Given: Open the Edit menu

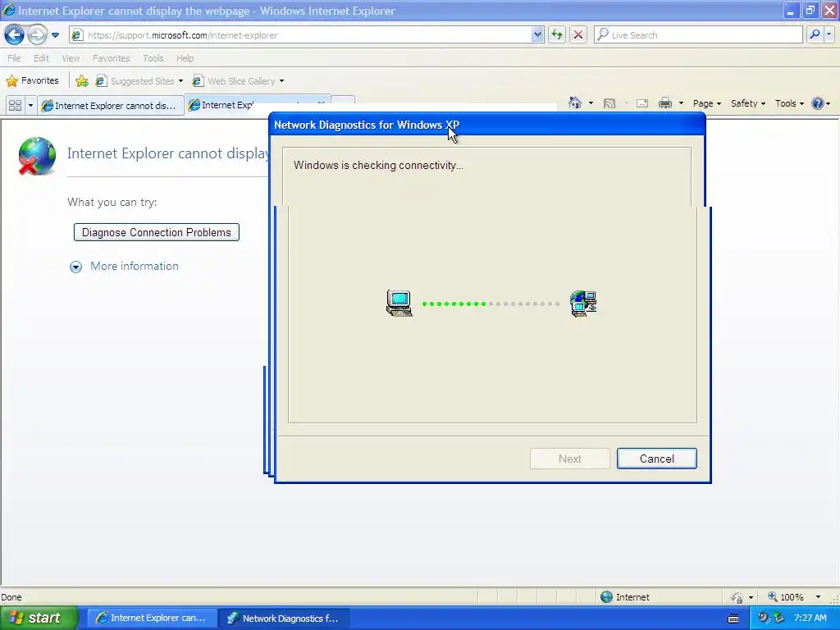Looking at the screenshot, I should tap(41, 58).
